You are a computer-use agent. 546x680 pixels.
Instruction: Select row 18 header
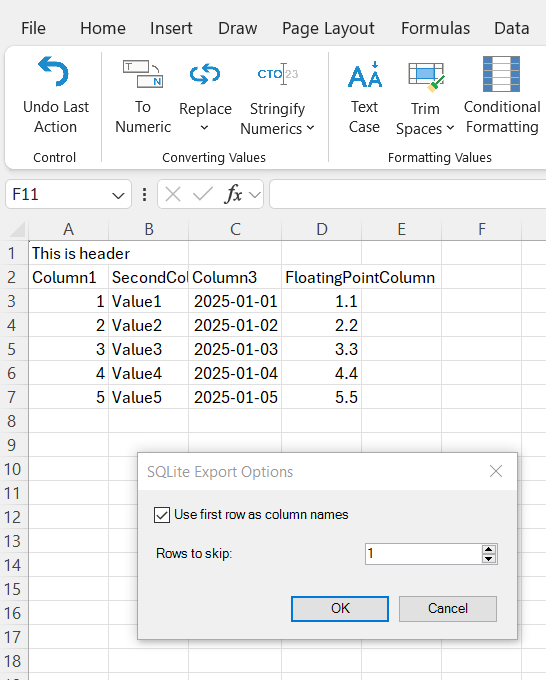[12, 661]
